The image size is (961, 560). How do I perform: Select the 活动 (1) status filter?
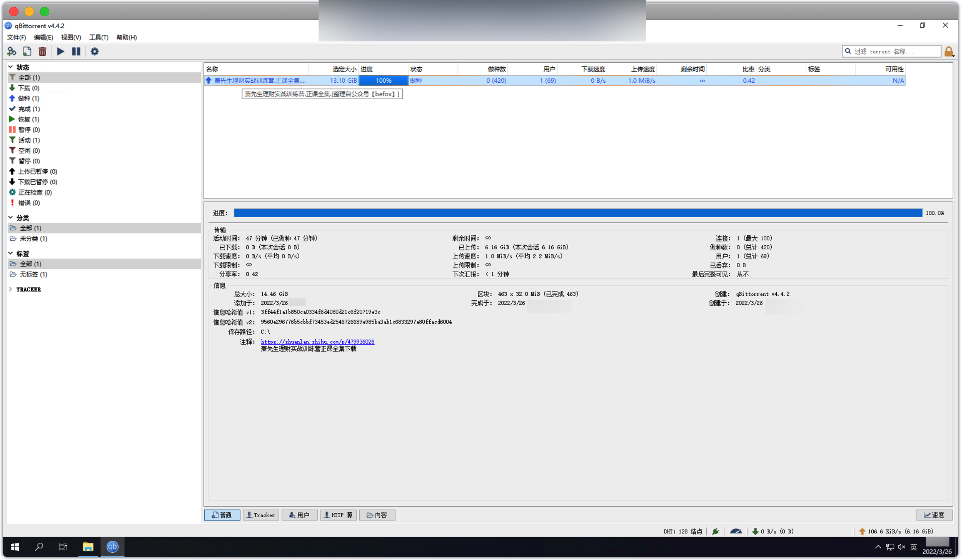coord(104,140)
